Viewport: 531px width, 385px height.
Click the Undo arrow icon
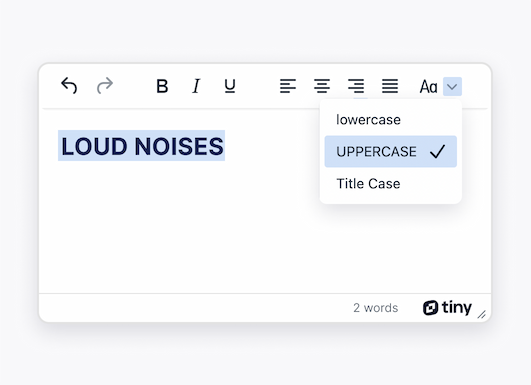click(x=69, y=86)
